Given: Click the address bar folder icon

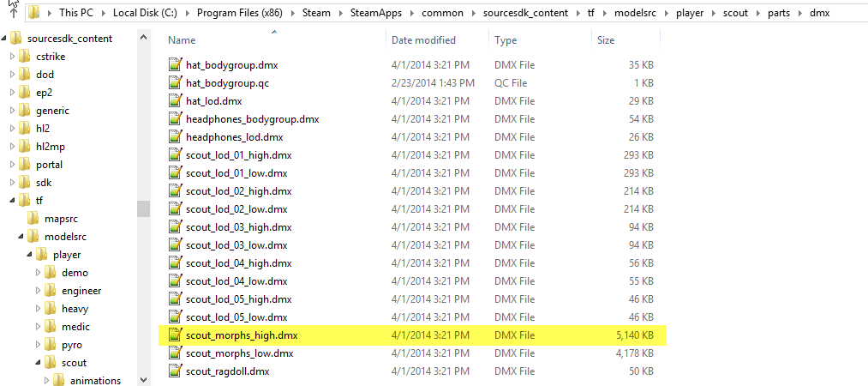Looking at the screenshot, I should [34, 12].
